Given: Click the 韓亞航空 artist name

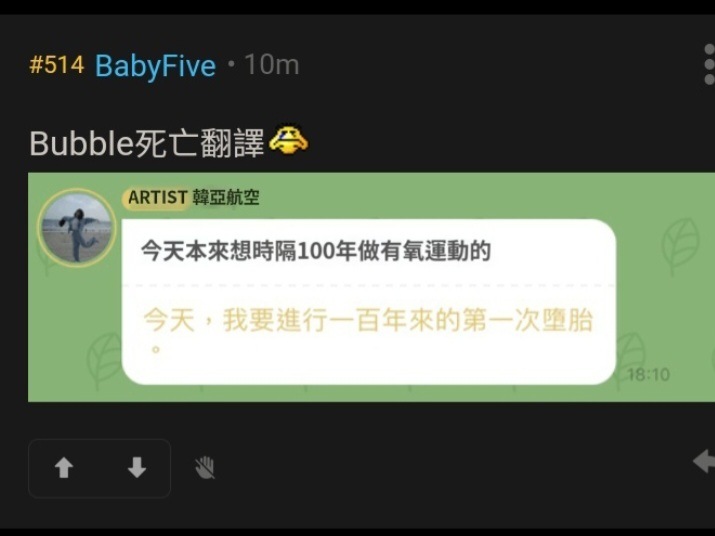Looking at the screenshot, I should tap(226, 198).
